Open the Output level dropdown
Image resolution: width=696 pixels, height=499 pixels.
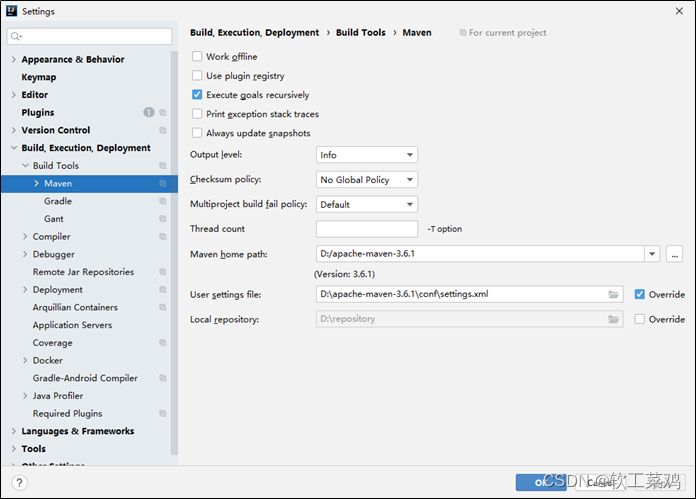[367, 155]
